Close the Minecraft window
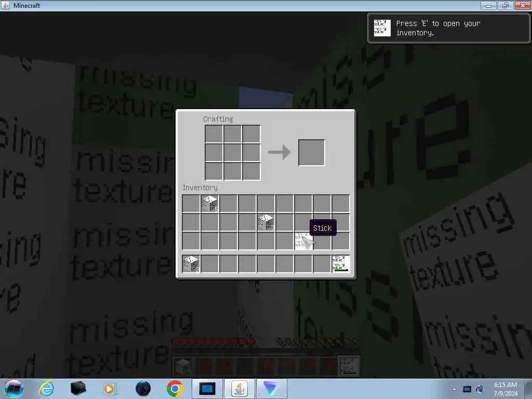Image resolution: width=532 pixels, height=399 pixels. click(523, 5)
